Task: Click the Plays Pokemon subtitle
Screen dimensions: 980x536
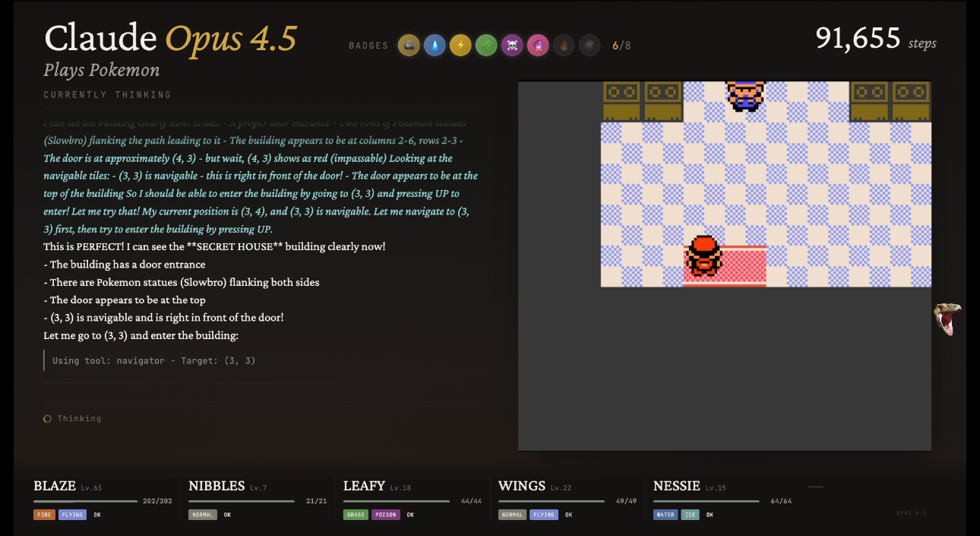Action: [x=102, y=70]
